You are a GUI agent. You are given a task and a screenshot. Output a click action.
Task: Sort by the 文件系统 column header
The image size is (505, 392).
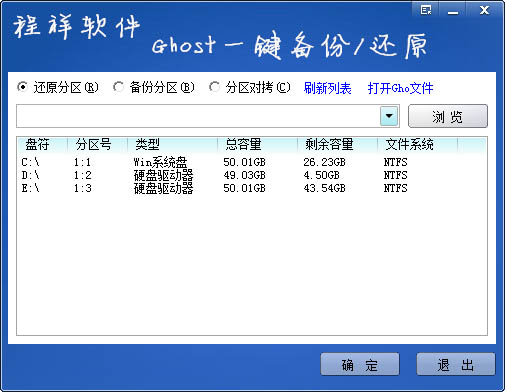point(417,144)
